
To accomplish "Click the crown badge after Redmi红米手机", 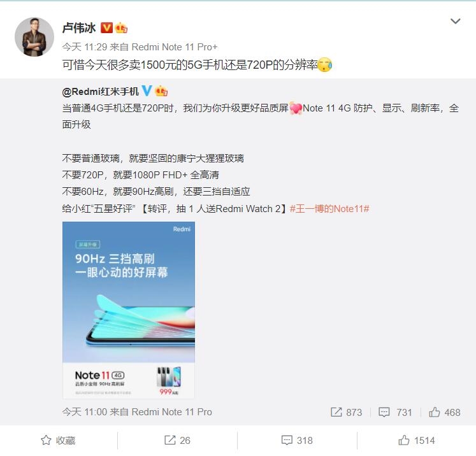I will point(161,90).
